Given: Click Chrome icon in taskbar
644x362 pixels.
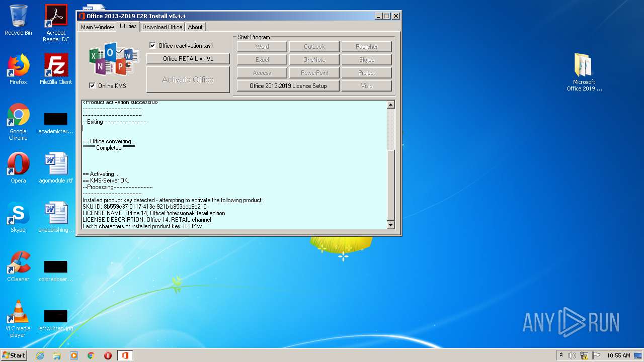Looking at the screenshot, I should (91, 355).
